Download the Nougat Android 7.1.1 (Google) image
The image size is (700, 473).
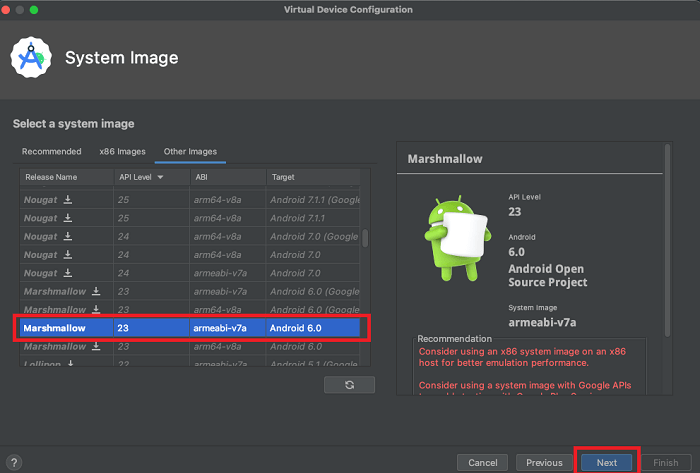pyautogui.click(x=67, y=199)
